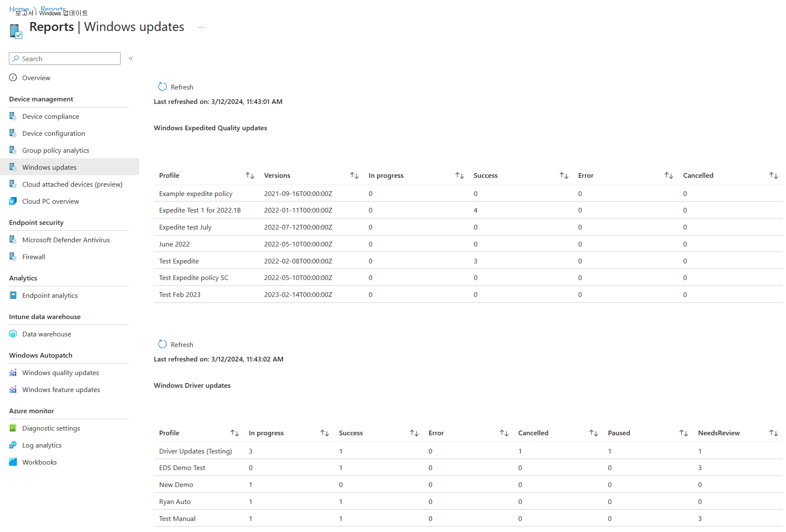This screenshot has width=786, height=532.
Task: Click the Cloud PC overview icon
Action: pos(13,201)
